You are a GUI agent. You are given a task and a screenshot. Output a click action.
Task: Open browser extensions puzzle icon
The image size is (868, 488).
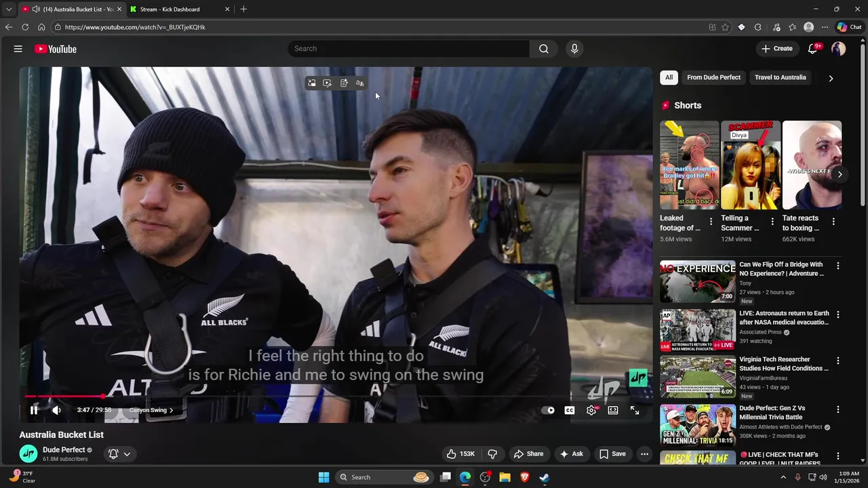(x=757, y=27)
